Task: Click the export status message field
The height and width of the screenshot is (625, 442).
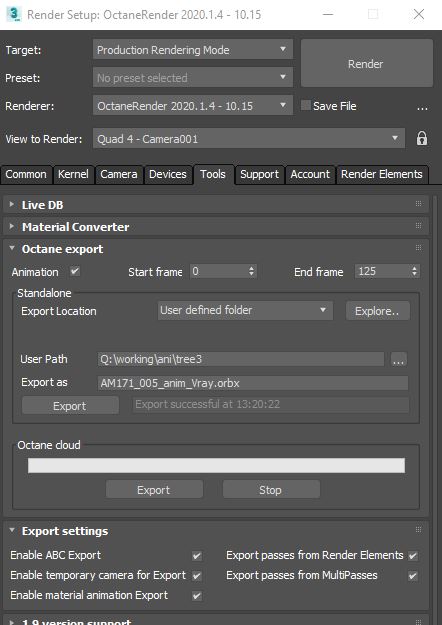Action: 271,405
